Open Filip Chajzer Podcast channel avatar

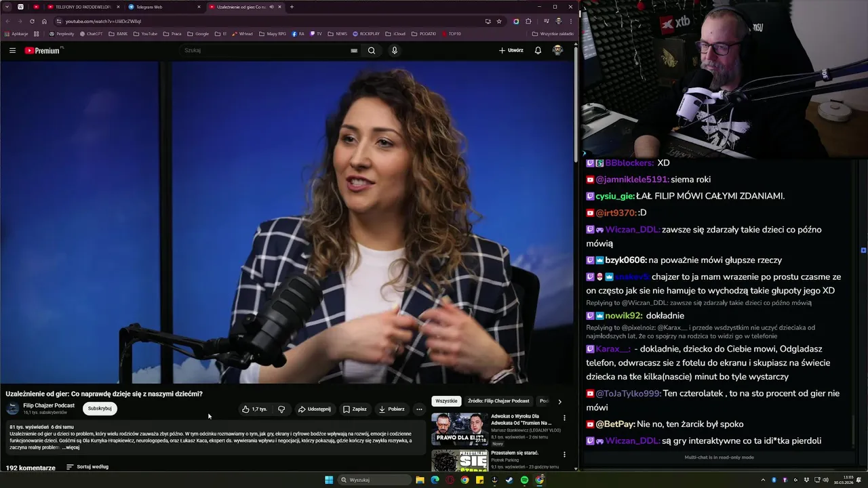coord(13,408)
